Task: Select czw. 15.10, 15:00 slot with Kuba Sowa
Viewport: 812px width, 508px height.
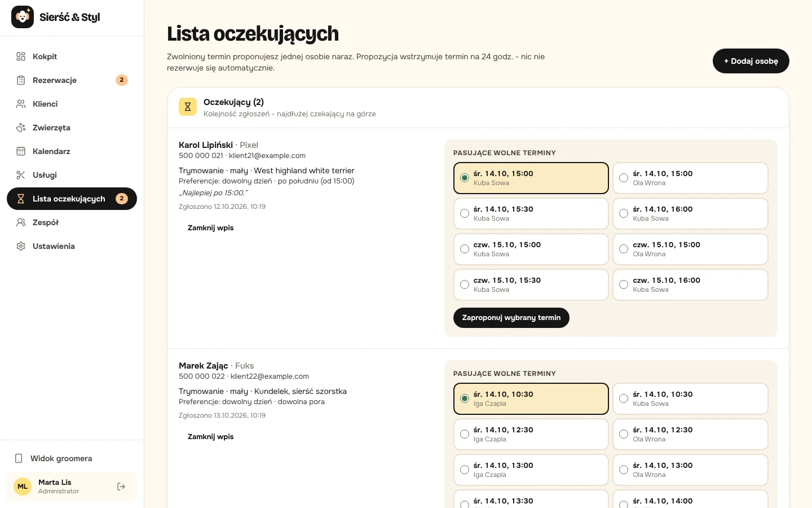Action: [531, 249]
